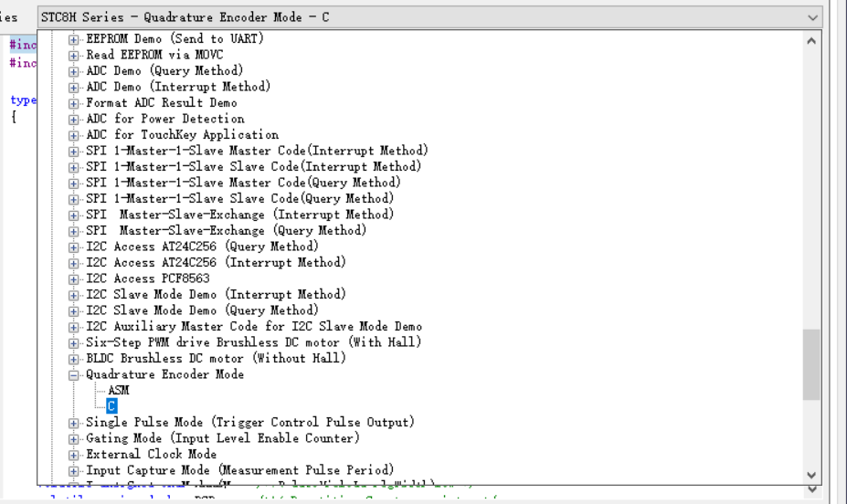This screenshot has width=847, height=504.
Task: Expand Gating Mode (Input Level Enable Counter)
Action: coord(73,439)
